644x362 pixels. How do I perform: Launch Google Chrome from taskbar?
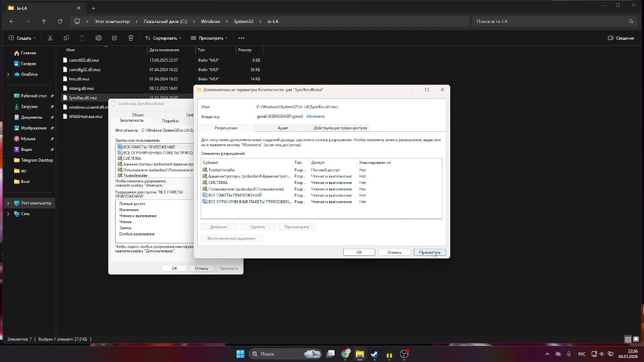(x=346, y=354)
